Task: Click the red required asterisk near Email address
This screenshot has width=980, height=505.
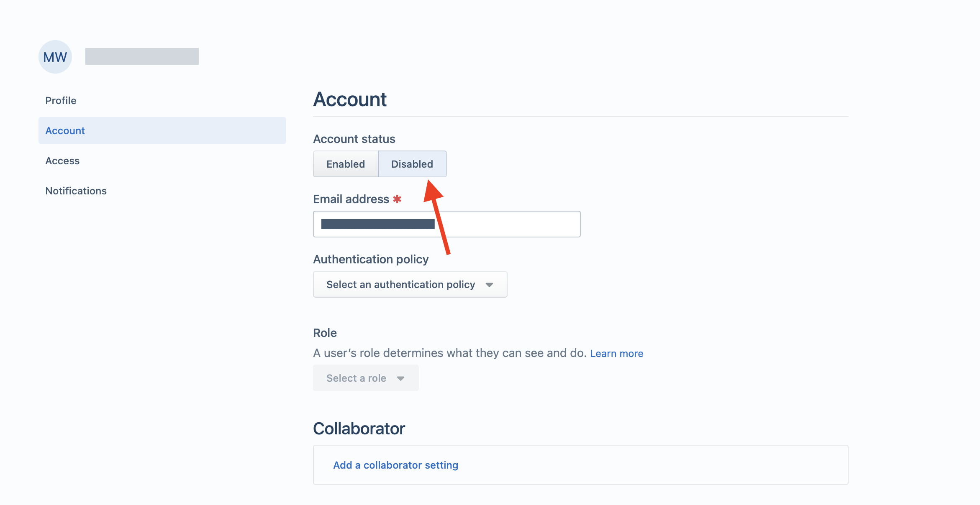Action: tap(398, 199)
